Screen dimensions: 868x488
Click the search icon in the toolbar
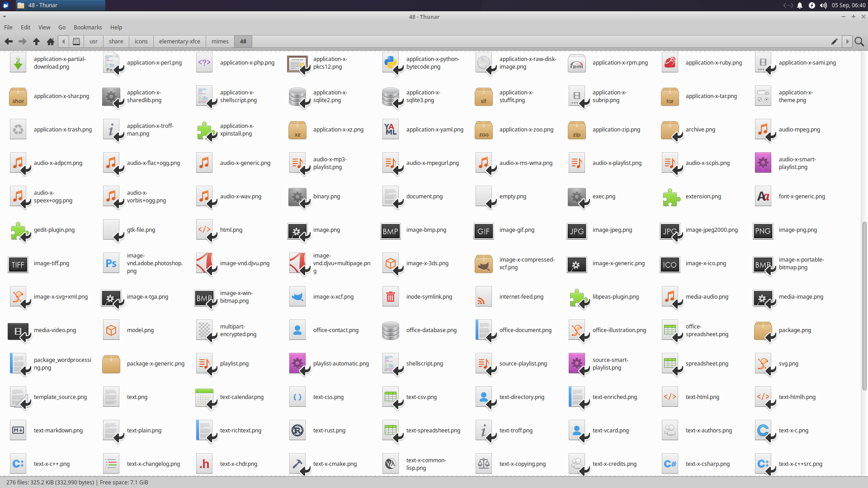859,41
